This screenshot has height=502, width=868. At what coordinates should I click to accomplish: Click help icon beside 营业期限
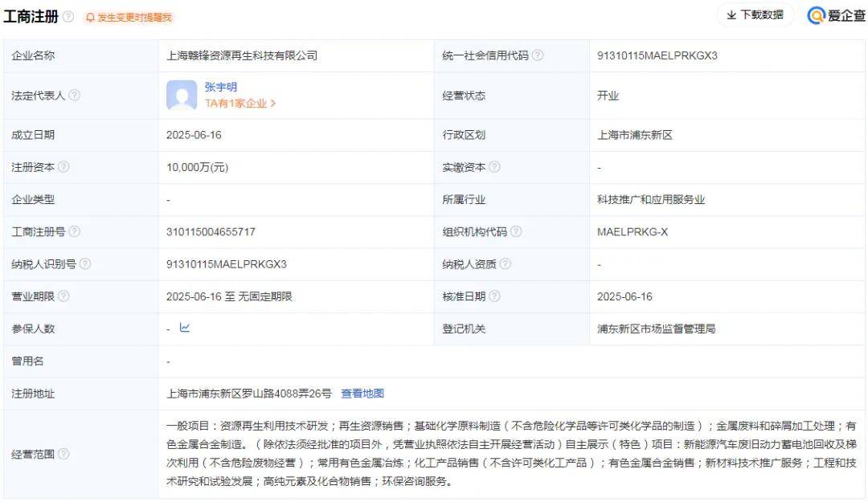tap(63, 296)
